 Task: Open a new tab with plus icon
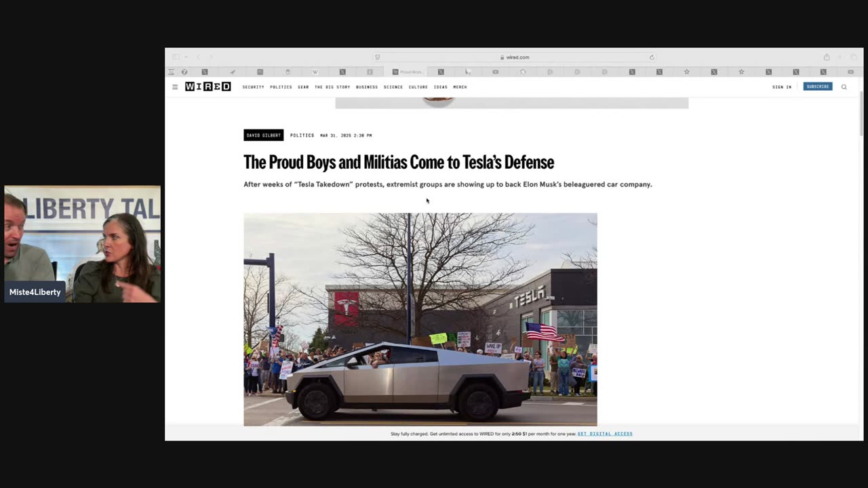pos(840,57)
